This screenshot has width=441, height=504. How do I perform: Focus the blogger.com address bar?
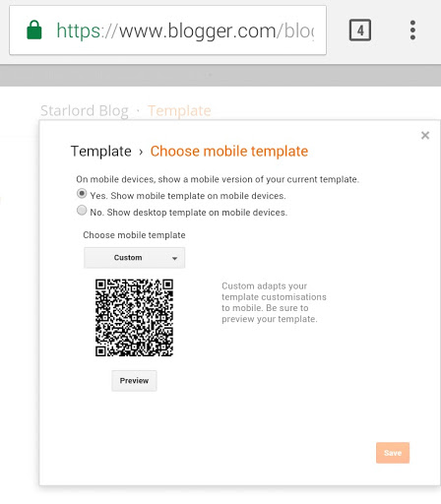click(168, 31)
